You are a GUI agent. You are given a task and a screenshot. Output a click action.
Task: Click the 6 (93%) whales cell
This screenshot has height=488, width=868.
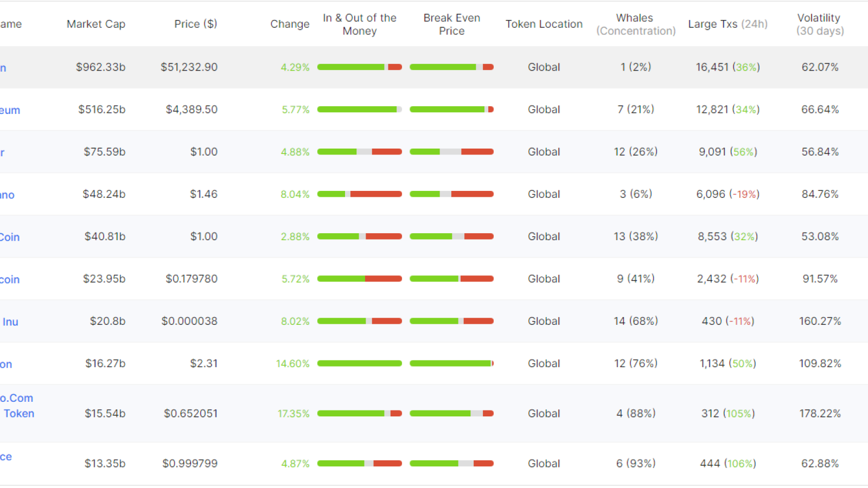coord(636,463)
